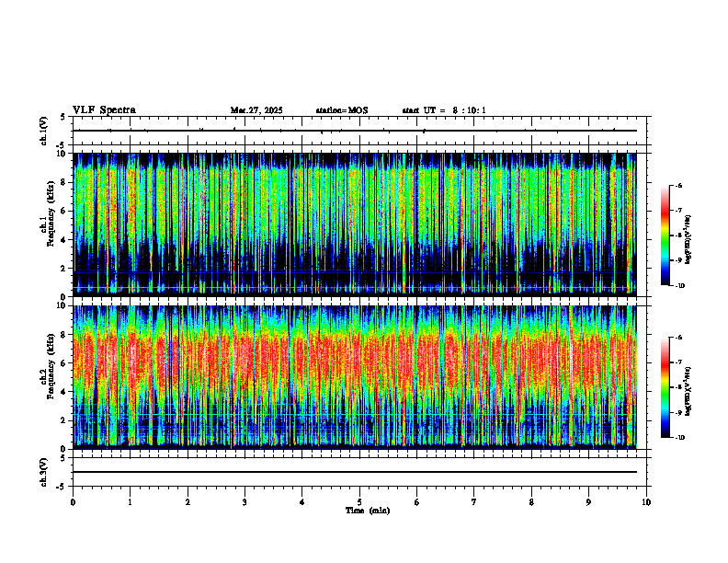The height and width of the screenshot is (563, 728).
Task: Click the ch.2 spectrogram color bar
Action: coord(665,387)
